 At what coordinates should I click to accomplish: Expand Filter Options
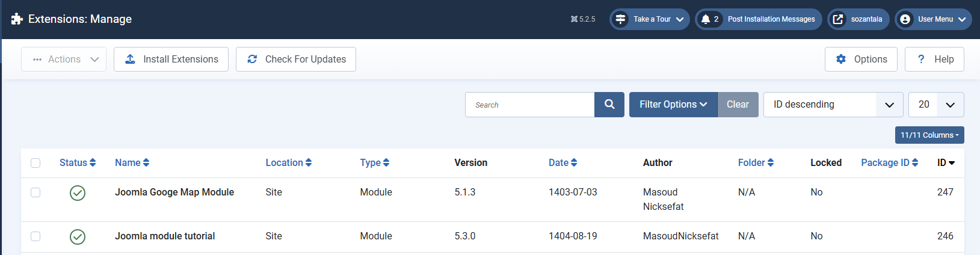673,105
